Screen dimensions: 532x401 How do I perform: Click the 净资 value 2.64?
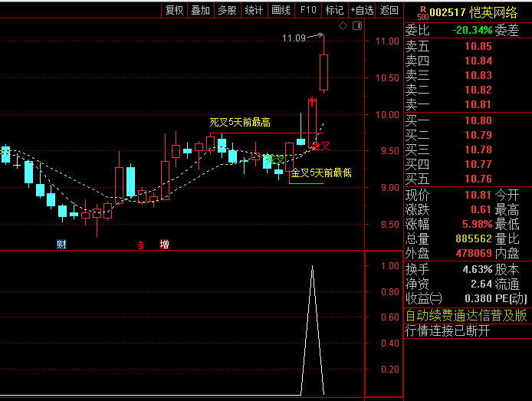click(481, 284)
